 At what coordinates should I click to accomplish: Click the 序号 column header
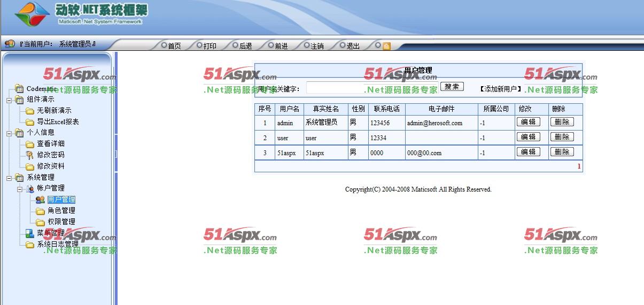(x=265, y=109)
